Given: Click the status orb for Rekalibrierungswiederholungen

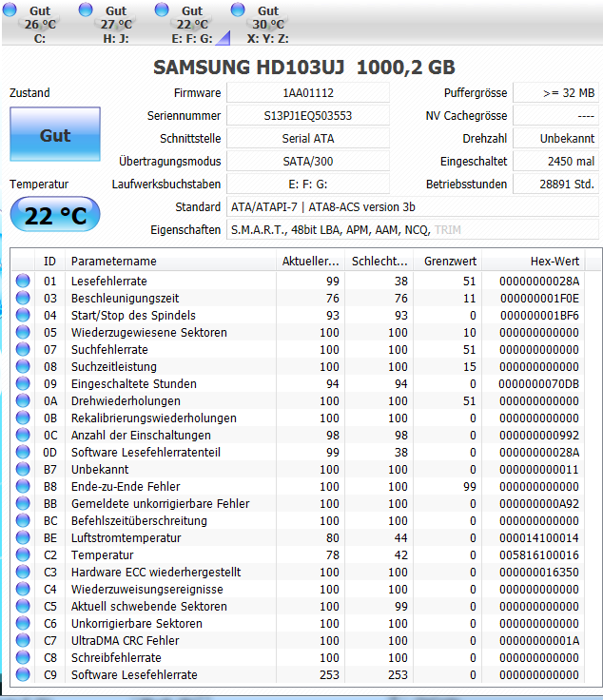Looking at the screenshot, I should click(23, 418).
